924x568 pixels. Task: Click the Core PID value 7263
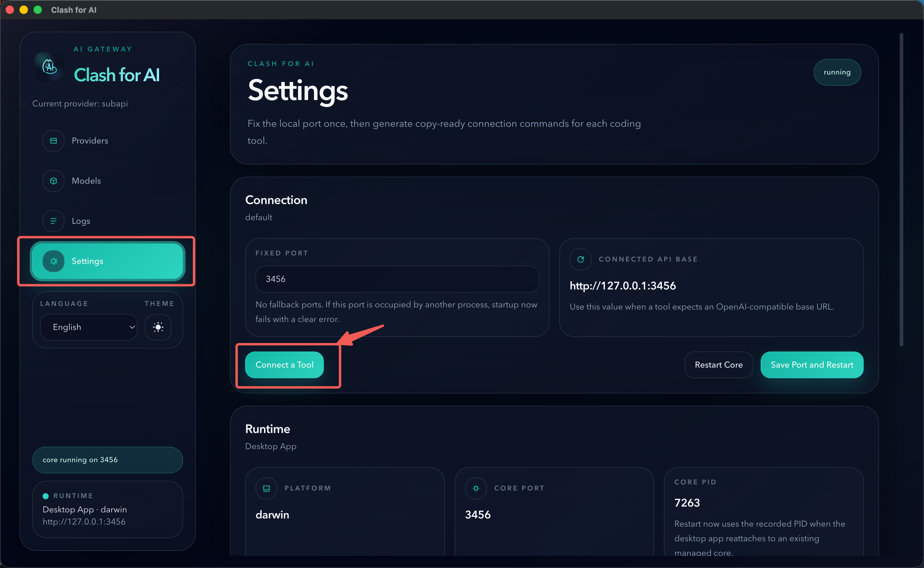pos(687,503)
